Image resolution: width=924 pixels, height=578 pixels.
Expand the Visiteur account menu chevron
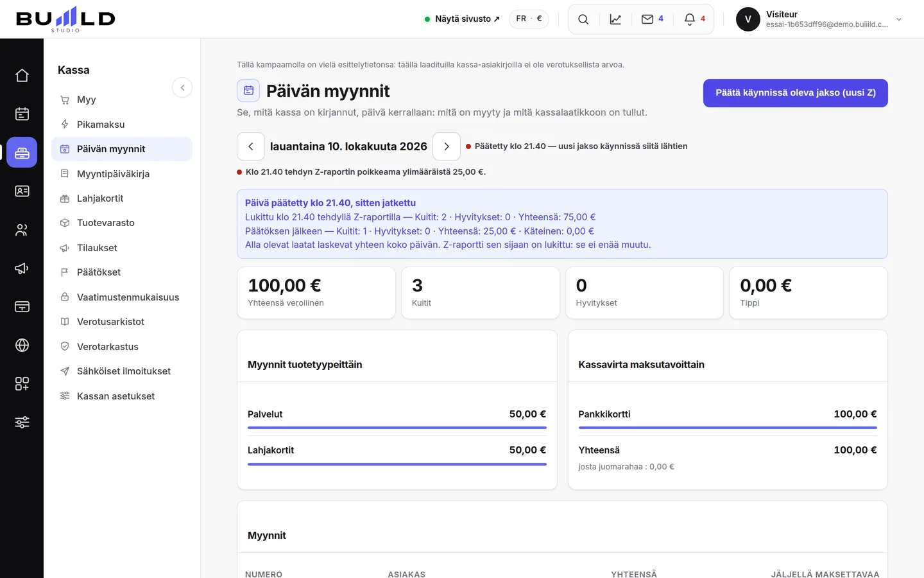pos(899,19)
